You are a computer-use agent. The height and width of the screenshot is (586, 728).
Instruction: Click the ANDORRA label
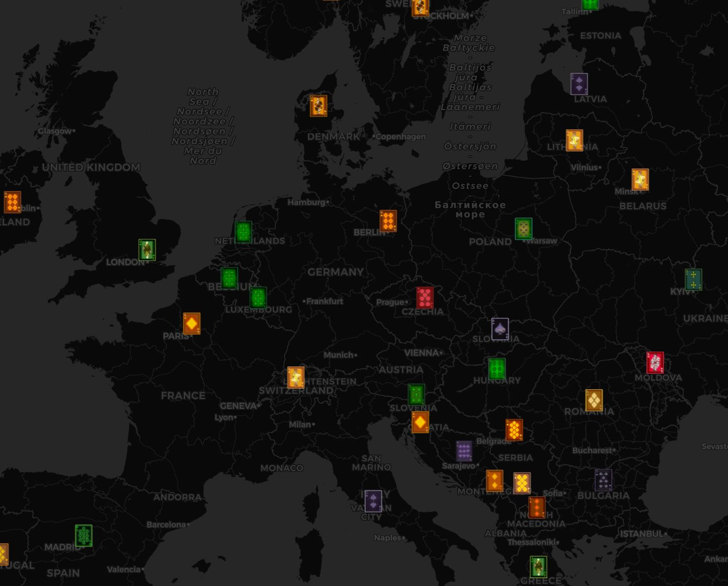177,497
